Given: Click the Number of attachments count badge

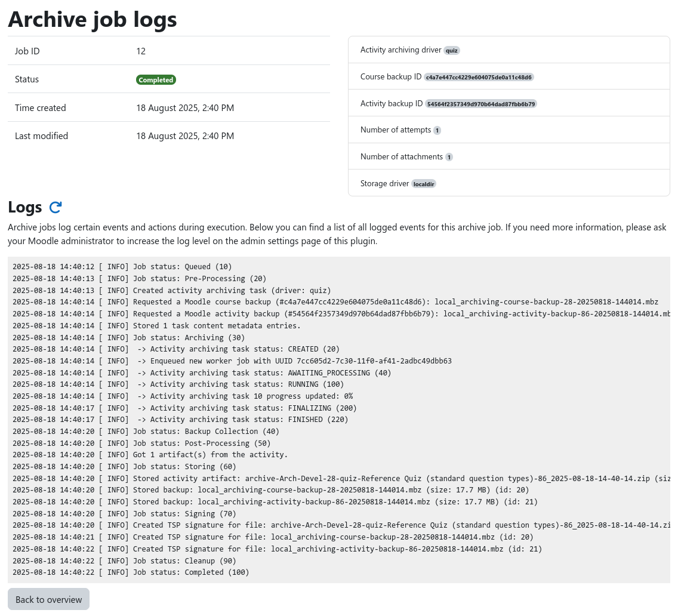Looking at the screenshot, I should click(x=449, y=157).
